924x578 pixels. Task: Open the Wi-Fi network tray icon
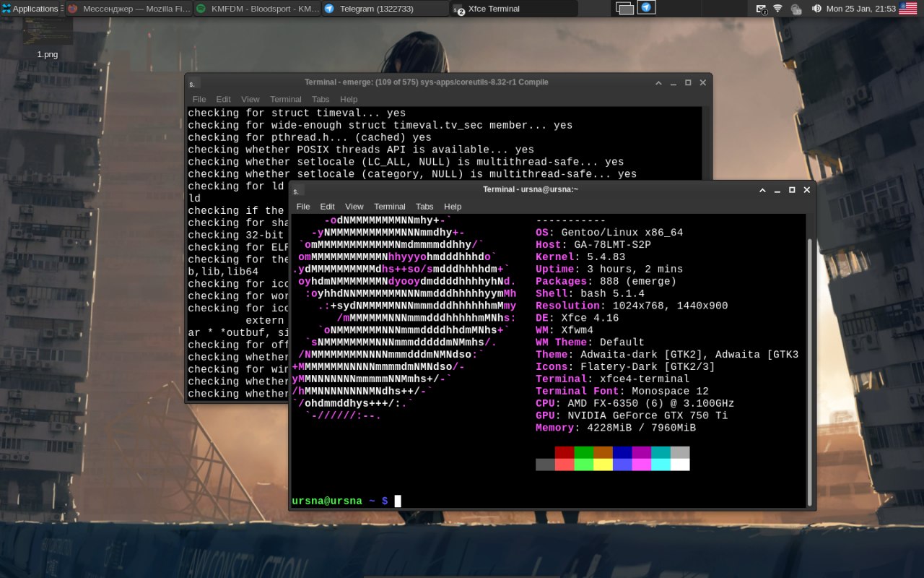pos(777,9)
